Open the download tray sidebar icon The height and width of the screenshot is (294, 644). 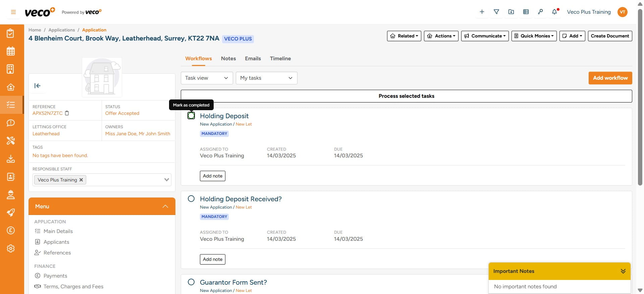click(x=11, y=159)
